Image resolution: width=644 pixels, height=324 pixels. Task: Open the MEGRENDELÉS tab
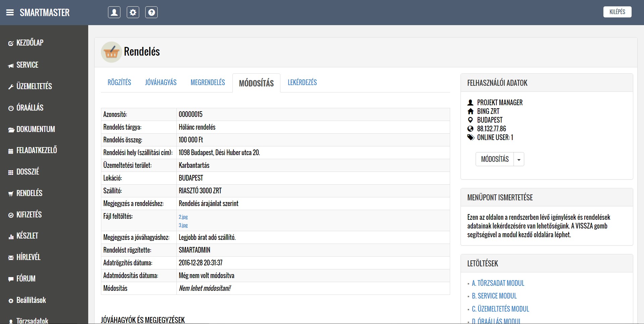pyautogui.click(x=208, y=82)
